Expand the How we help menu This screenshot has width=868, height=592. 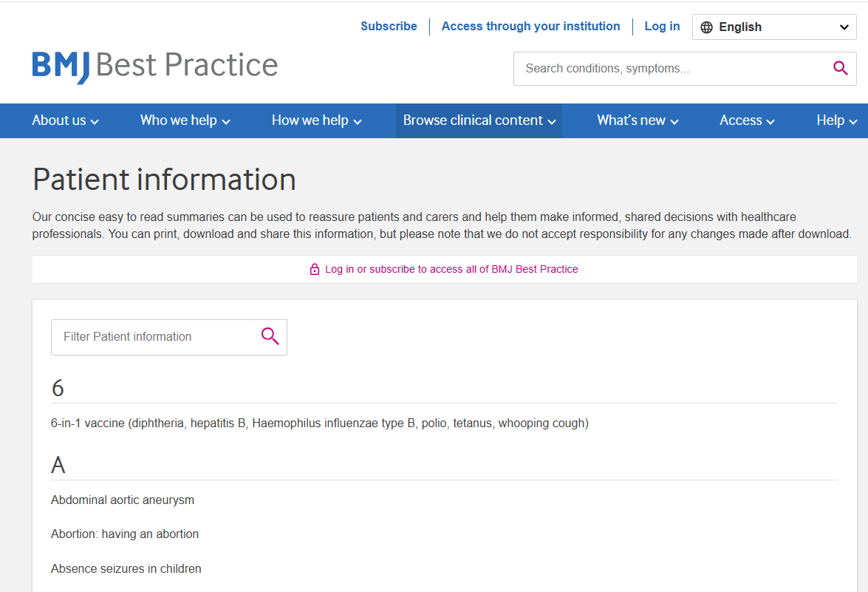click(x=316, y=120)
